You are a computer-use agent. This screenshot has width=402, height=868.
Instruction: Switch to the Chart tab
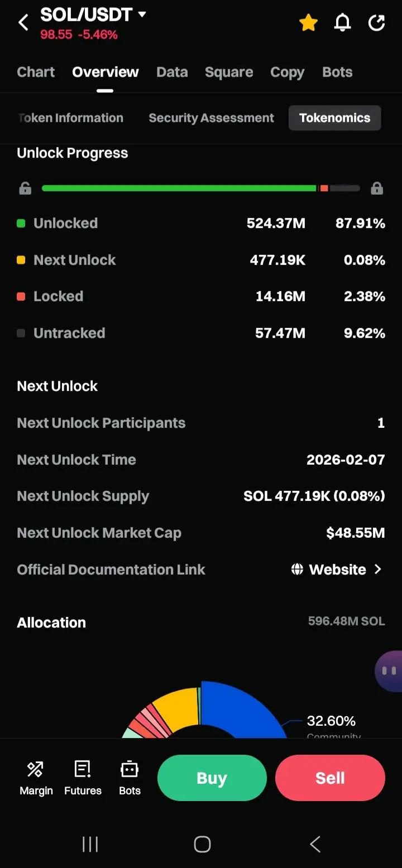coord(36,72)
